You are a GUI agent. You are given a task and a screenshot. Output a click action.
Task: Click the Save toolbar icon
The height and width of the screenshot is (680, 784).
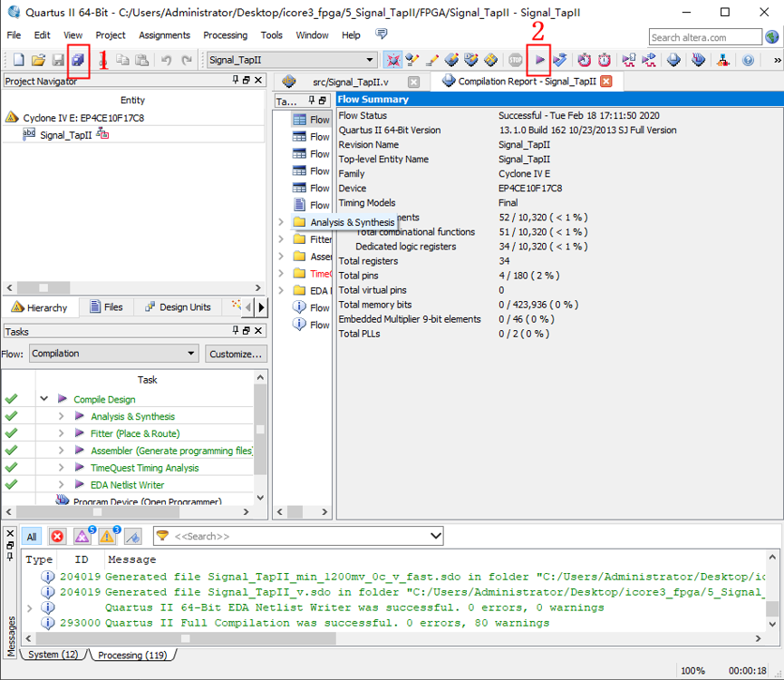pos(58,60)
